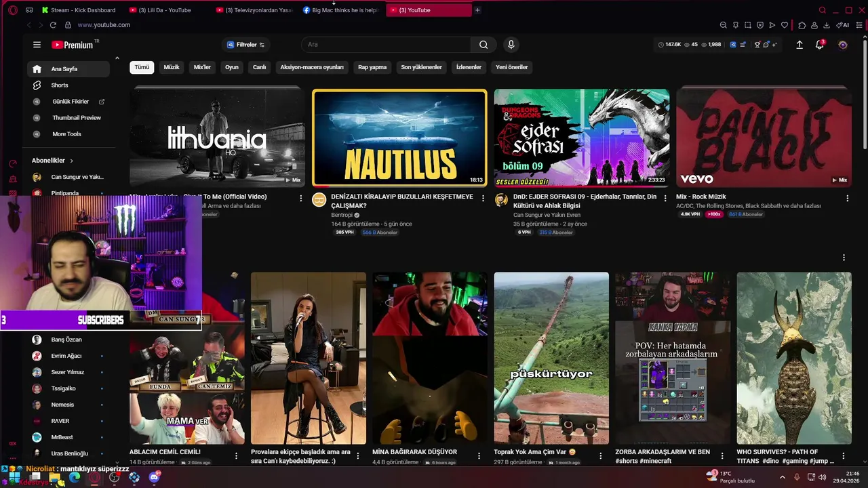Open options for ABLACIM CEMİL CEMİL short

pos(236,455)
